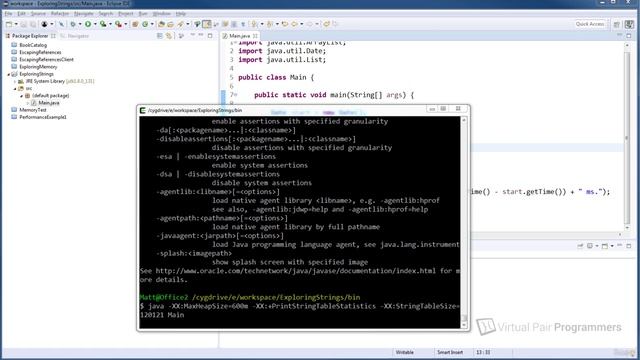Screen dimensions: 640x360
Task: Expand the Main.java tree node arrow
Action: (28, 103)
